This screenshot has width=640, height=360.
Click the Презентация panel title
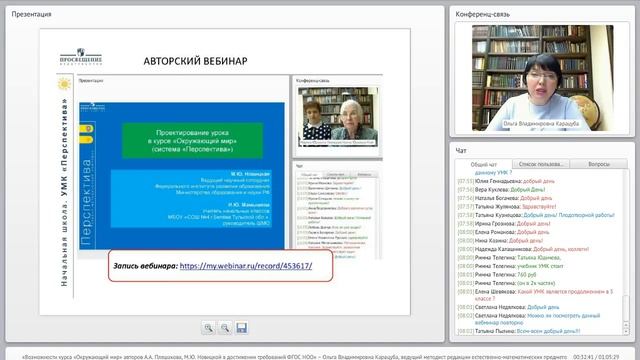coord(31,14)
